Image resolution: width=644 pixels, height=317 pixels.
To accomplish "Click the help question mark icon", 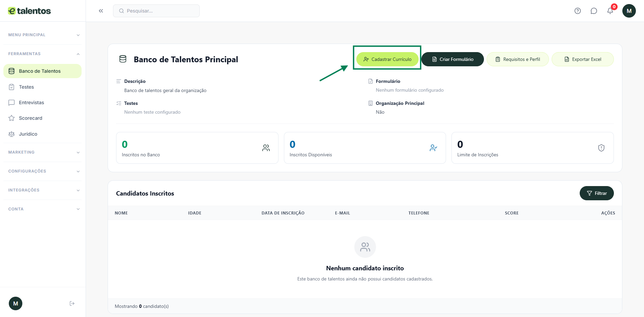I will [578, 11].
